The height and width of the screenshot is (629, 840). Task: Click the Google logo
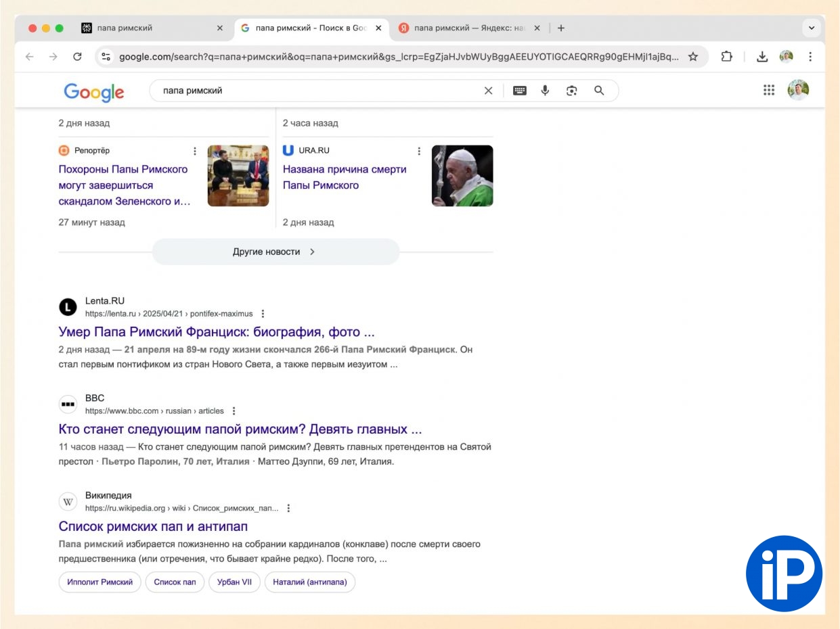tap(94, 91)
